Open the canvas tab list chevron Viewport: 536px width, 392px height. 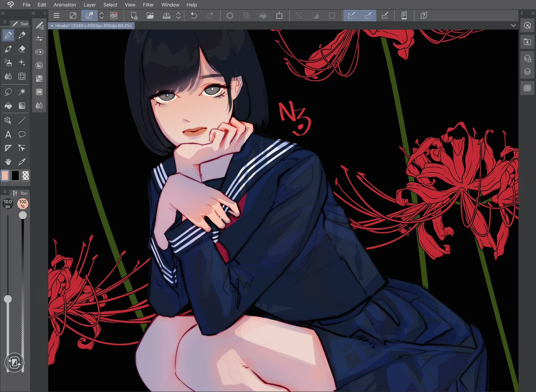(x=513, y=25)
